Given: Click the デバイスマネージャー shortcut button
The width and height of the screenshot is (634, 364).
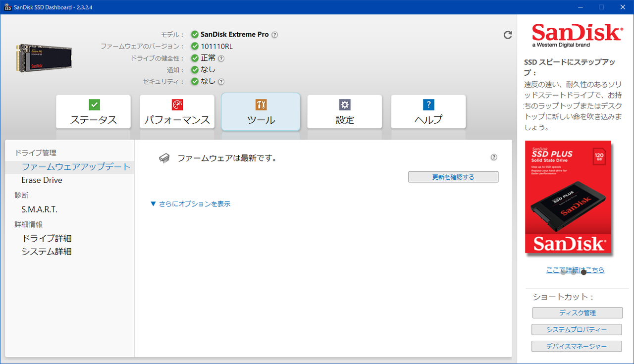Looking at the screenshot, I should pos(577,347).
